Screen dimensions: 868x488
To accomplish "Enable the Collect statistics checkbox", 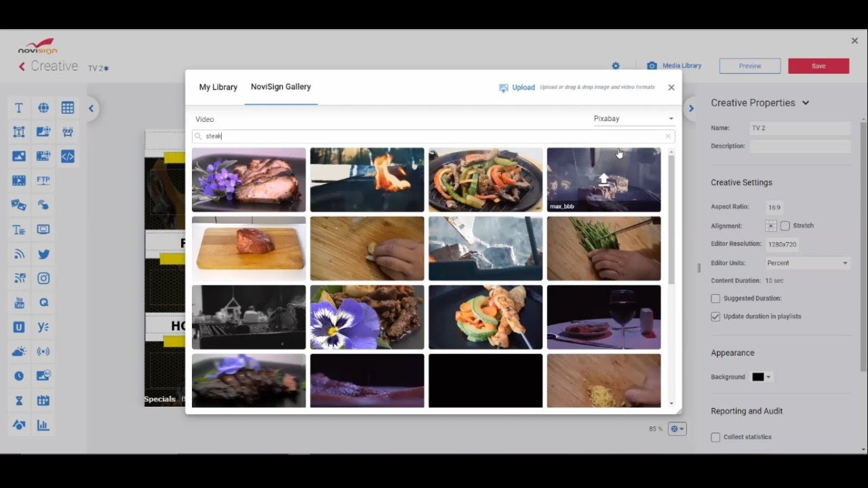I will click(715, 437).
